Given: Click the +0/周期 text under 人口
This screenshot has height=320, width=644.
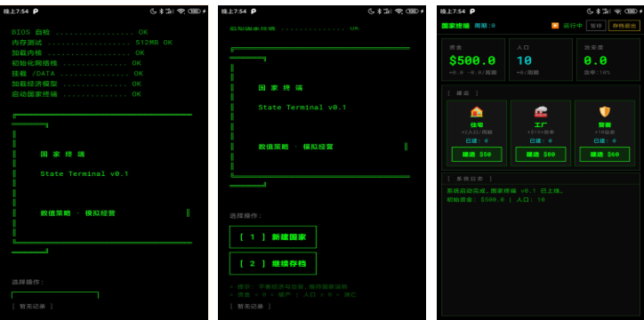Looking at the screenshot, I should pos(527,73).
